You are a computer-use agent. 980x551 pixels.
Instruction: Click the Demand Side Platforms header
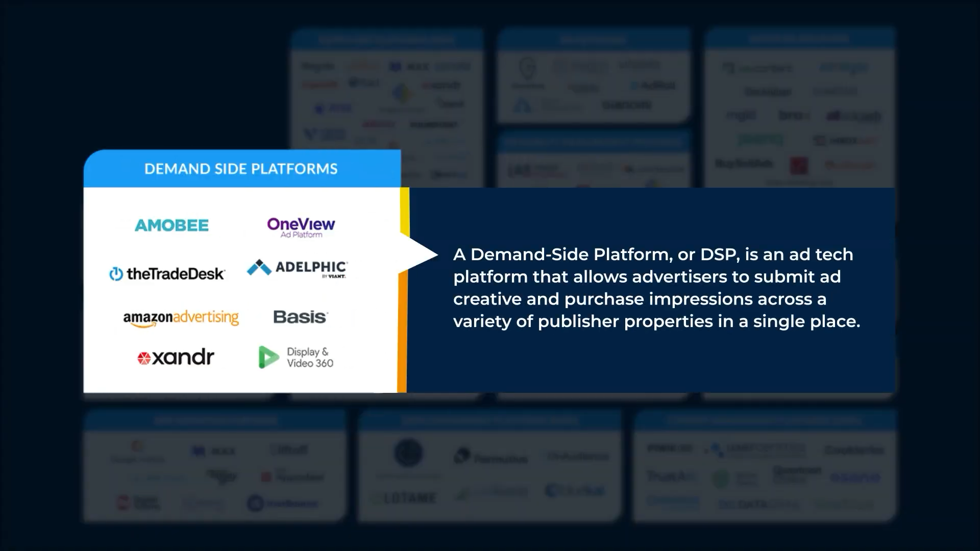pyautogui.click(x=241, y=169)
